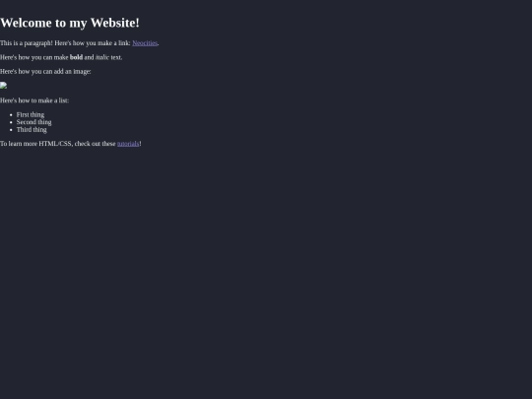Follow the tutorials hyperlink
The width and height of the screenshot is (532, 399).
[x=128, y=144]
